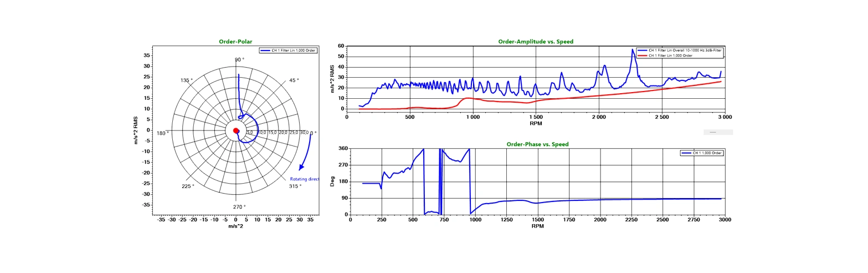The height and width of the screenshot is (273, 868).
Task: Click the red marker at polar plot center
Action: click(x=236, y=131)
